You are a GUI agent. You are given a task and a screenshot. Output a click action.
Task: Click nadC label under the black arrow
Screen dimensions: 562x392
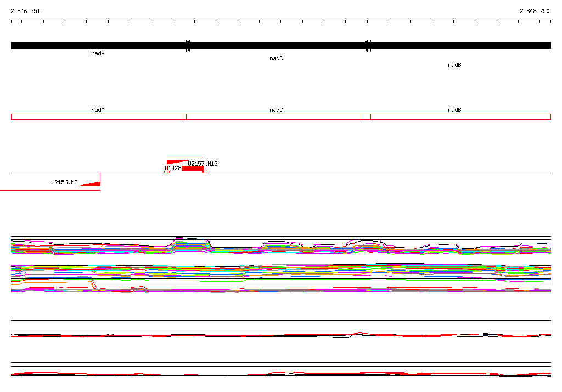pos(276,58)
